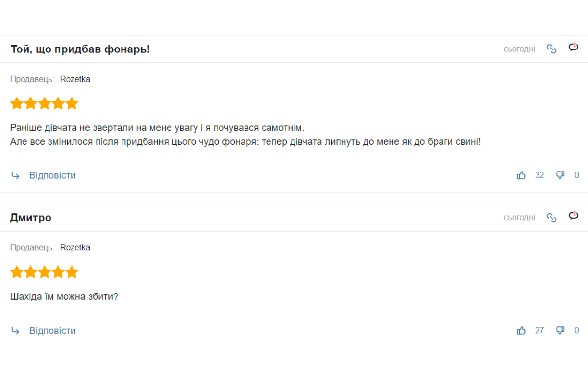Click reply arrow under the first review
This screenshot has height=392, width=588.
coord(15,175)
